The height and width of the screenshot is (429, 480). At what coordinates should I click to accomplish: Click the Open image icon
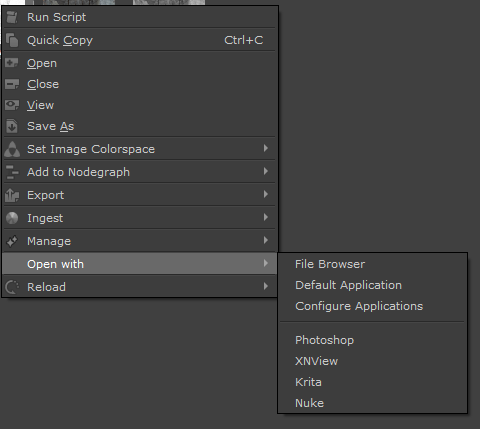[x=12, y=63]
